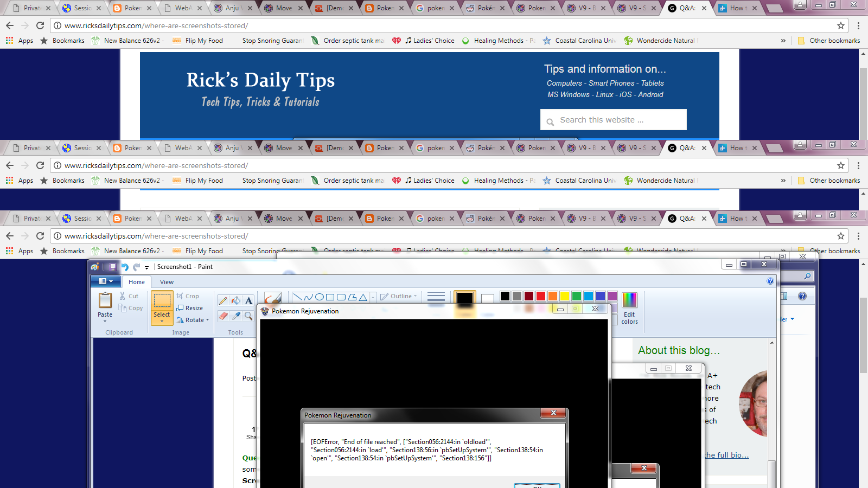Viewport: 868px width, 488px height.
Task: Select the Pencil tool in Paint
Action: coord(223,301)
